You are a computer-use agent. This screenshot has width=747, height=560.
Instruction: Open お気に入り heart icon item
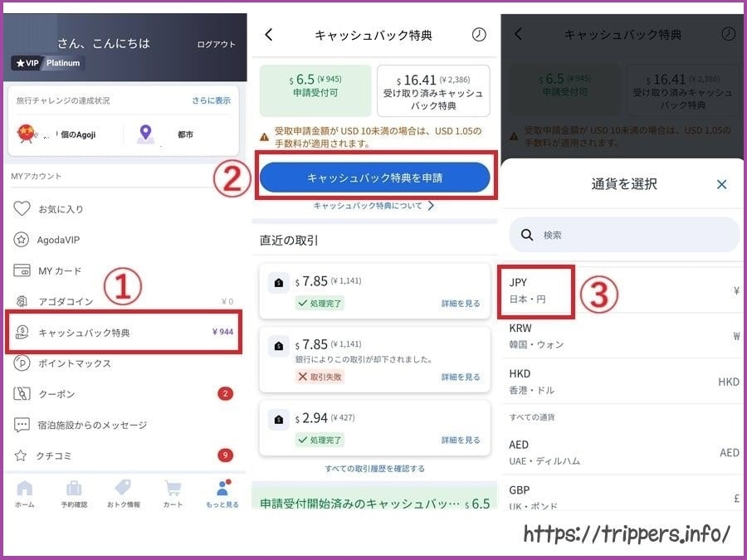pyautogui.click(x=48, y=208)
